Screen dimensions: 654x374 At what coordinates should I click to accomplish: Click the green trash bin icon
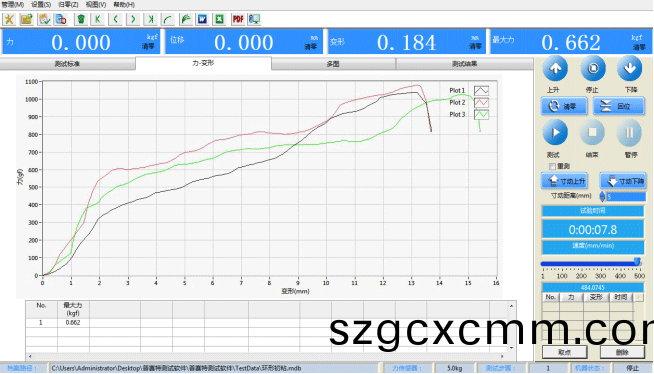point(81,19)
